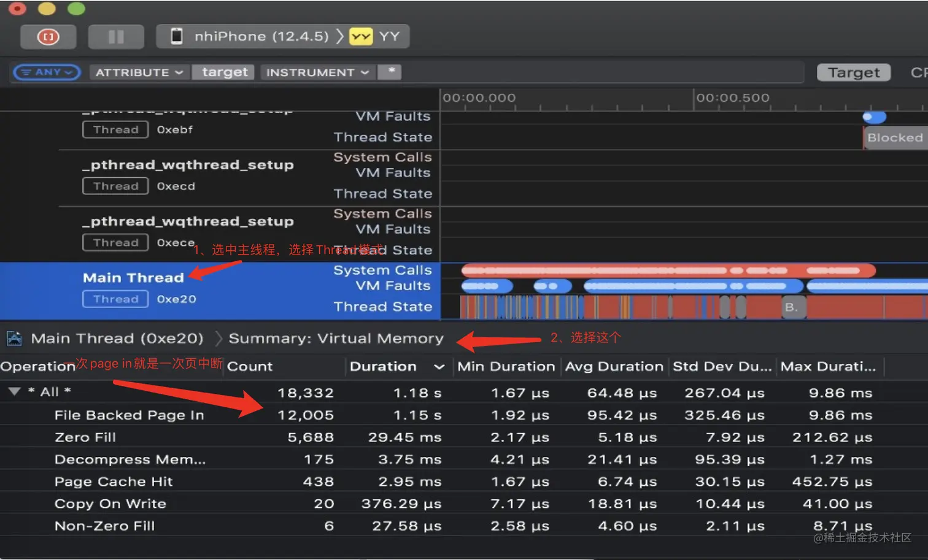Viewport: 928px width, 560px height.
Task: Open the ATTRIBUTE filter dropdown
Action: (139, 72)
